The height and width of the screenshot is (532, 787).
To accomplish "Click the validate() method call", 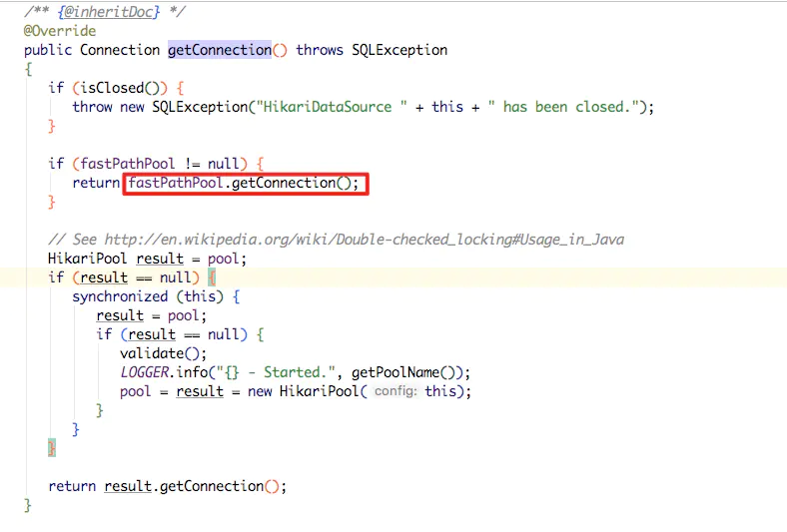I will point(152,353).
